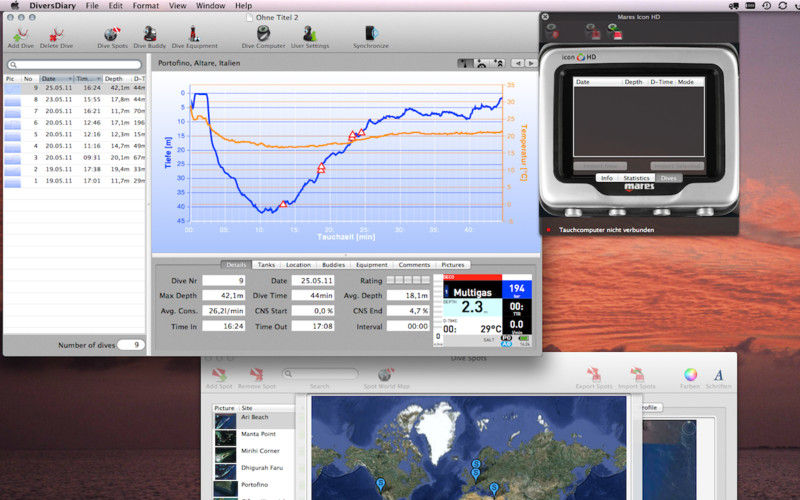800x500 pixels.
Task: Click search field in Dive Spots window
Action: pyautogui.click(x=320, y=374)
